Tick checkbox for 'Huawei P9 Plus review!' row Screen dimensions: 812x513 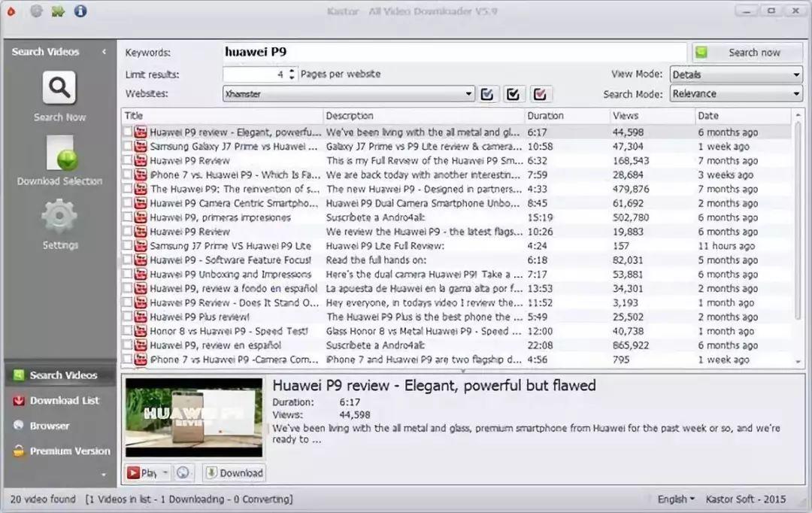(127, 317)
